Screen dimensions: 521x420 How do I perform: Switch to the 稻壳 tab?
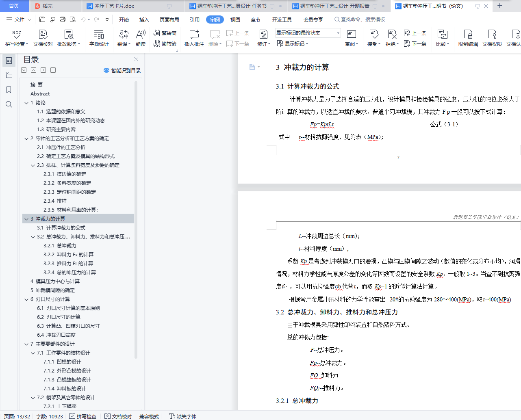click(56, 6)
